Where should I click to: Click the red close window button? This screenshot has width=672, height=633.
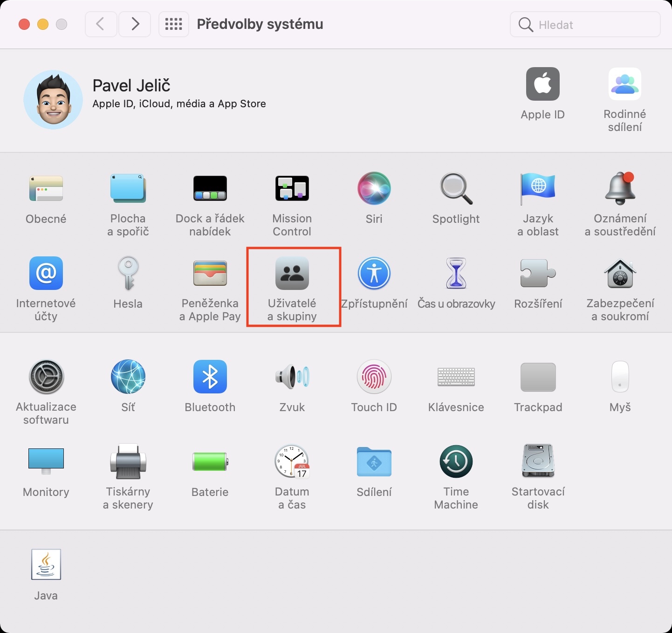24,24
